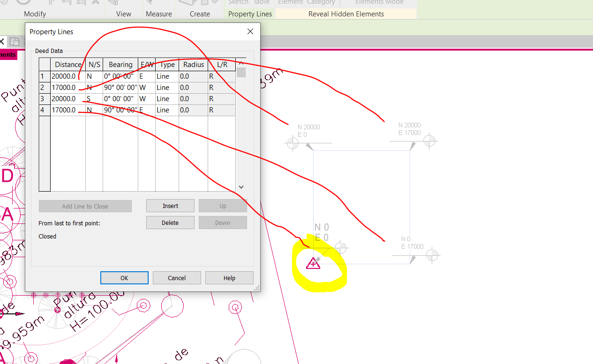Image resolution: width=593 pixels, height=364 pixels.
Task: Click the View panel cube icon
Action: click(113, 2)
